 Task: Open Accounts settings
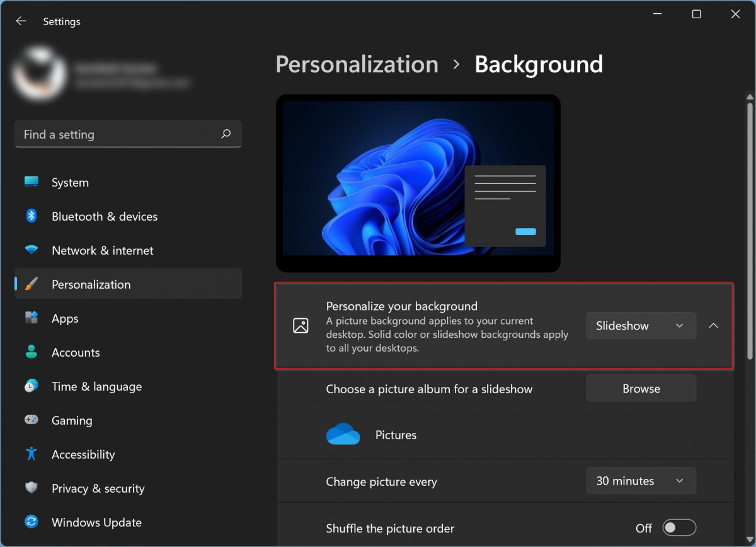click(128, 352)
